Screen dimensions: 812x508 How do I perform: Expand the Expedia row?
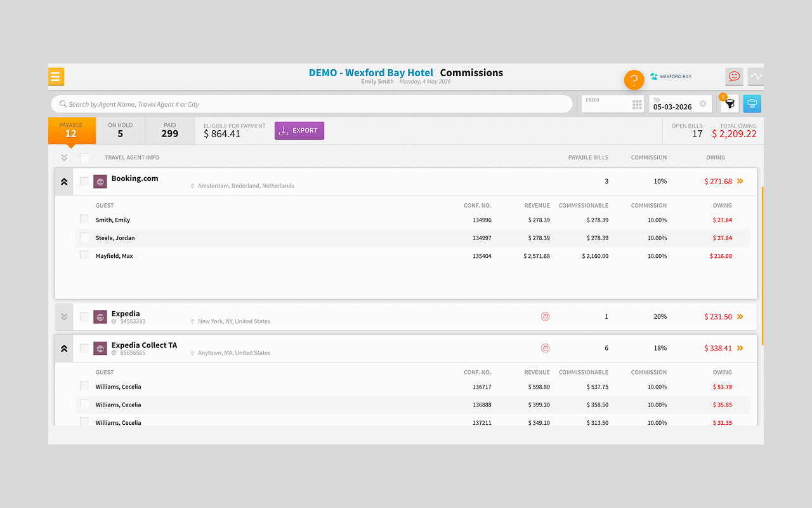point(64,317)
